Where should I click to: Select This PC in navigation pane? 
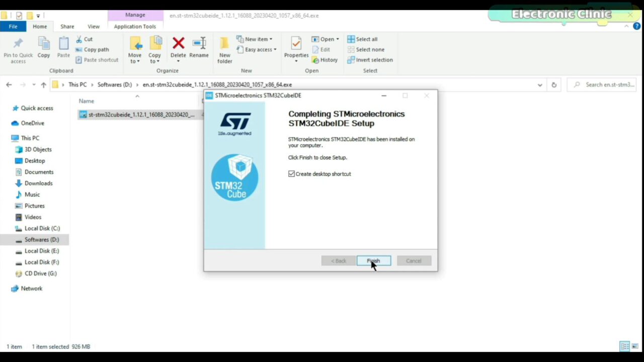coord(30,138)
